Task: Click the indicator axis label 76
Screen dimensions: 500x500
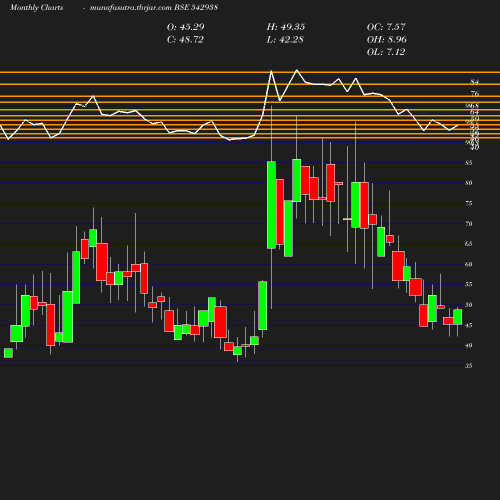Action: [475, 94]
